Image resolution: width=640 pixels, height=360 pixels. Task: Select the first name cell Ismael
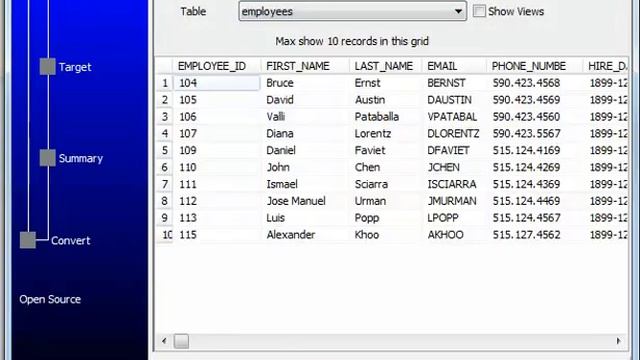pos(305,184)
